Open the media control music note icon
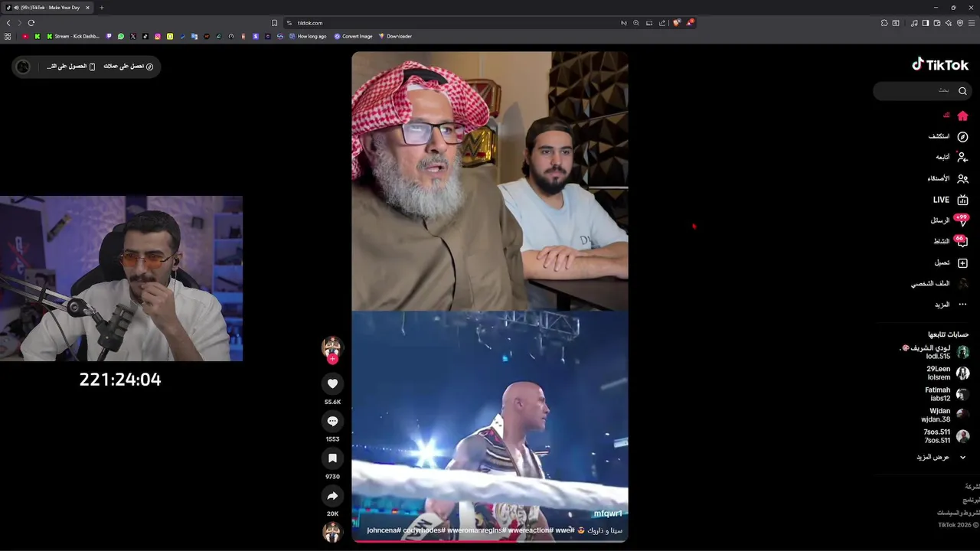The height and width of the screenshot is (551, 980). tap(914, 23)
